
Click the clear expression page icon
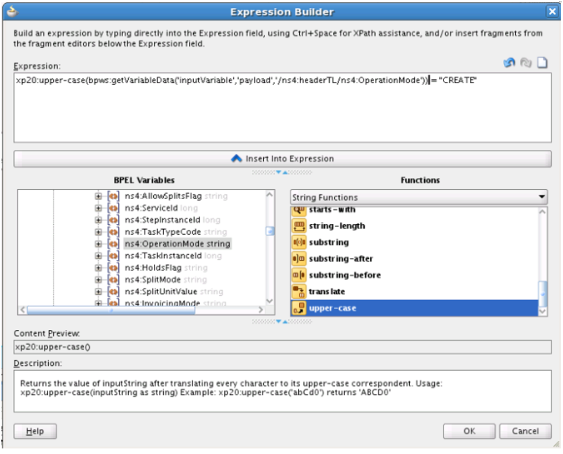(x=542, y=62)
